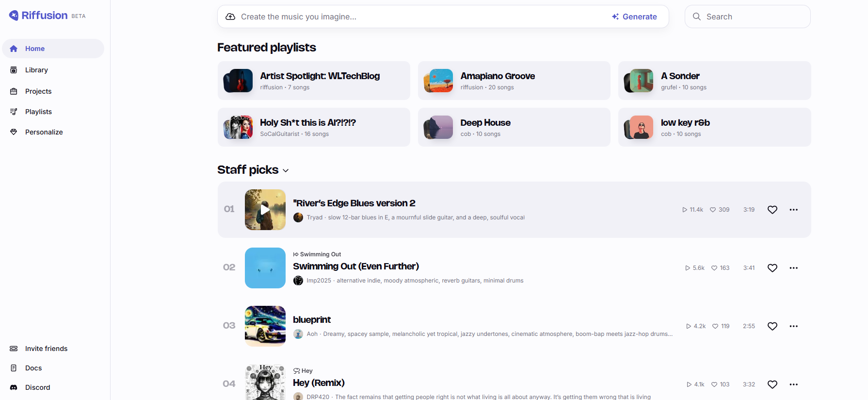
Task: Open more options for blueprint
Action: coord(794,326)
